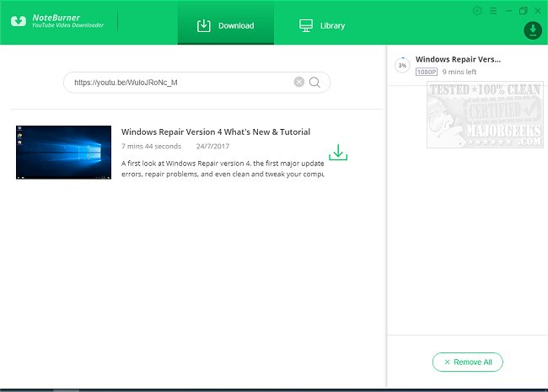Select the 'Windows Repair Vers...' queue item
This screenshot has height=392, width=548.
(x=467, y=66)
